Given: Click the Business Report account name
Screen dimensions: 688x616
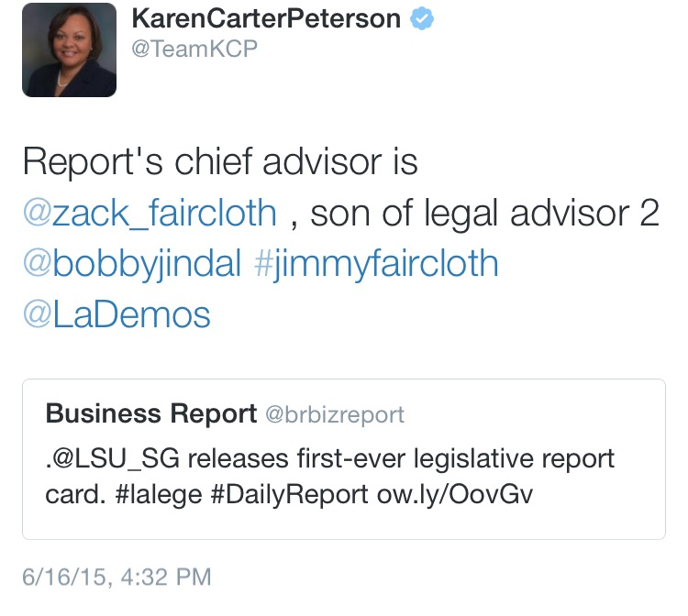Looking at the screenshot, I should pyautogui.click(x=150, y=413).
